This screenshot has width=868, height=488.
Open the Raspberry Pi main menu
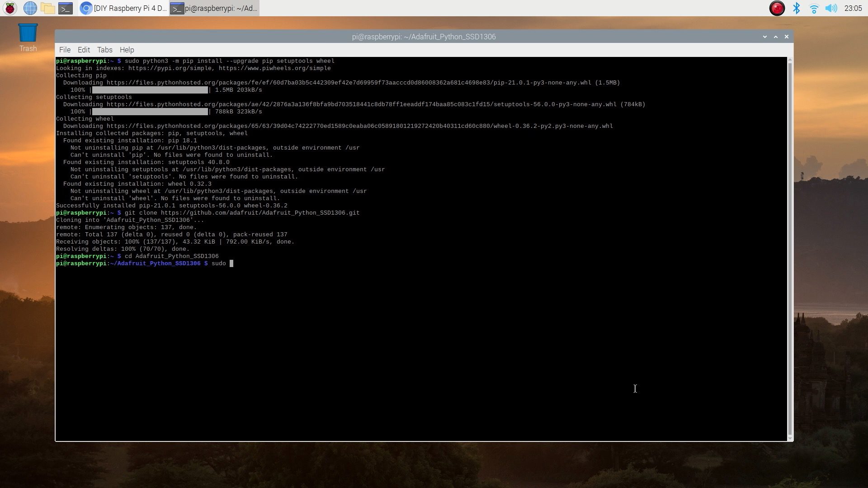pos(10,8)
